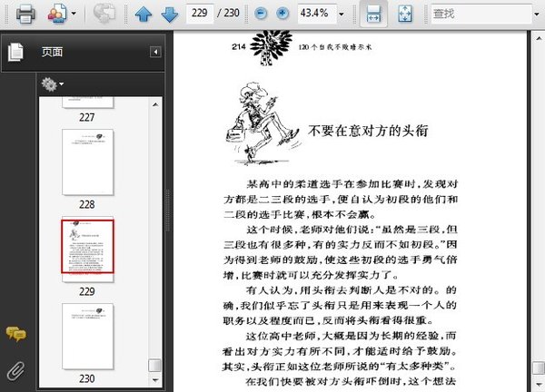
Task: Zoom out with the minus button
Action: 261,14
